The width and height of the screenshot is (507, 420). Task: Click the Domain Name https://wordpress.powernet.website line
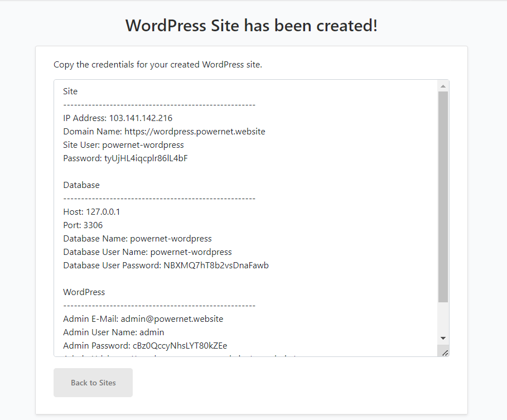coord(164,132)
